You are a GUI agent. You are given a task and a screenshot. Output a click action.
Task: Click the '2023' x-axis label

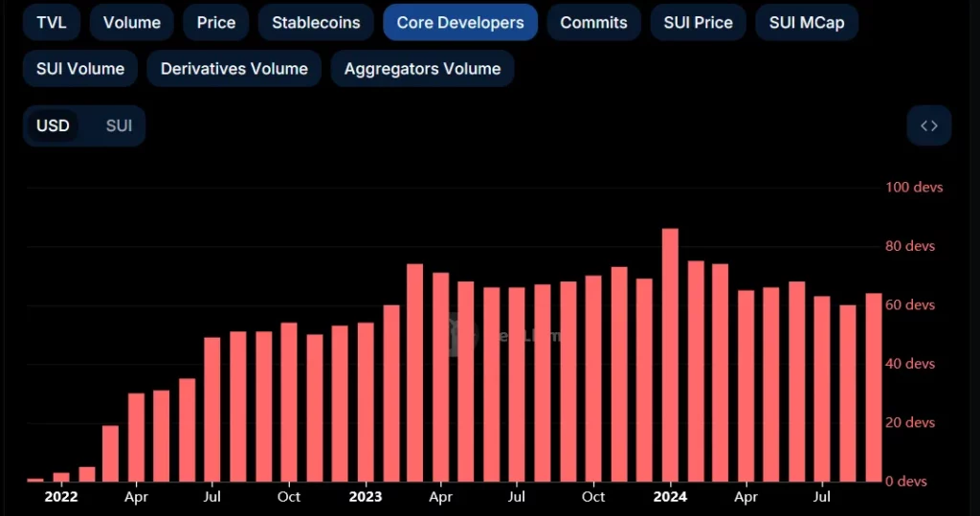point(365,497)
